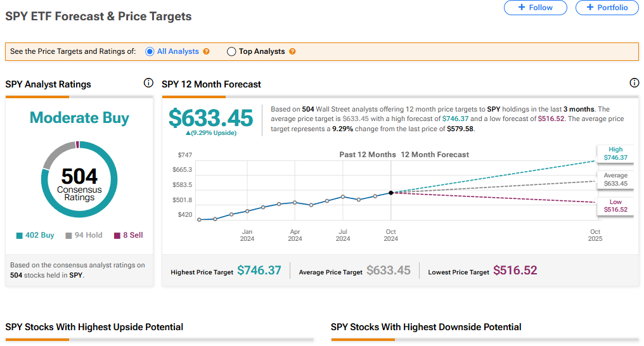Select the All Analysts radio button

tap(150, 51)
